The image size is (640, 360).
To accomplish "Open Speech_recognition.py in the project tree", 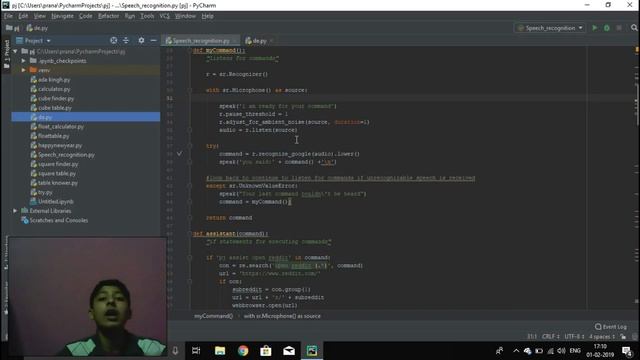I will (x=62, y=155).
